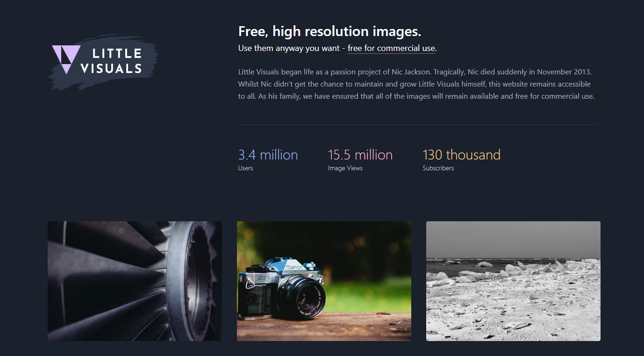Screen dimensions: 644x356
Task: Click the LITTLE VISUALS logo wordmark
Action: click(x=111, y=61)
